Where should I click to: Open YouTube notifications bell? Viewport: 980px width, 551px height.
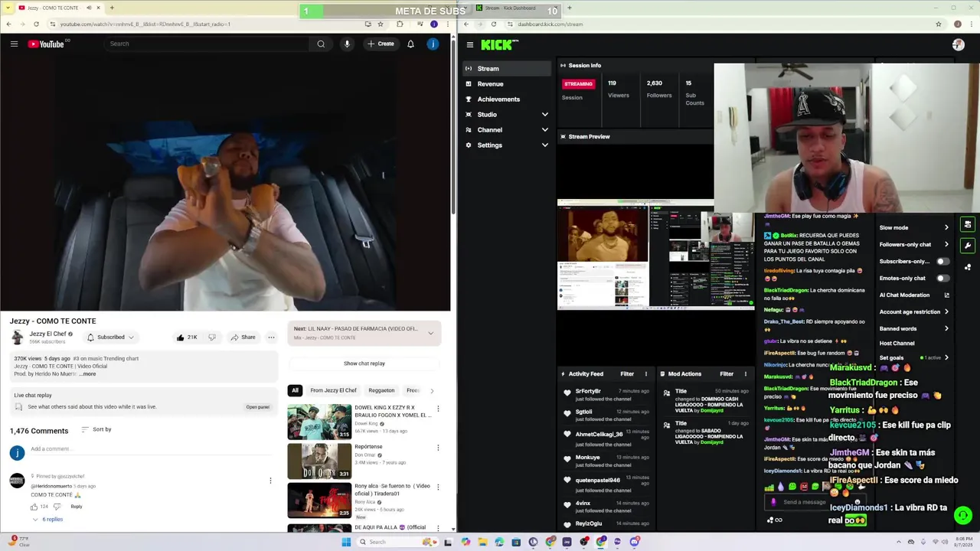410,44
